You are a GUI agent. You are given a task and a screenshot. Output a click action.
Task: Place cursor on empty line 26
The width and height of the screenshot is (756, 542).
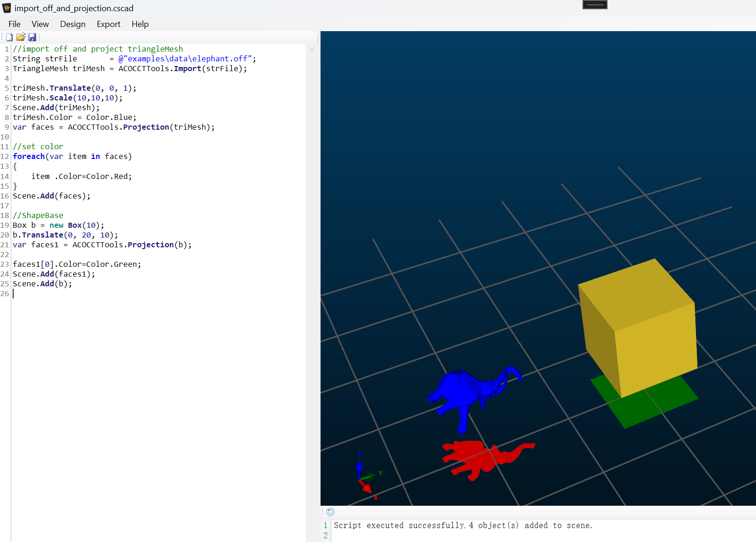pyautogui.click(x=158, y=294)
